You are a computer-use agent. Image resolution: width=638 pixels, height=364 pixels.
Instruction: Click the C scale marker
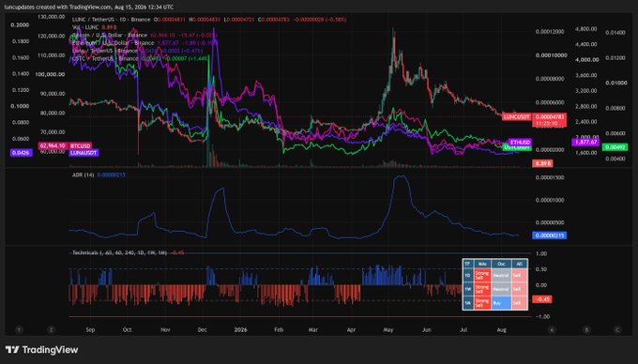616,330
